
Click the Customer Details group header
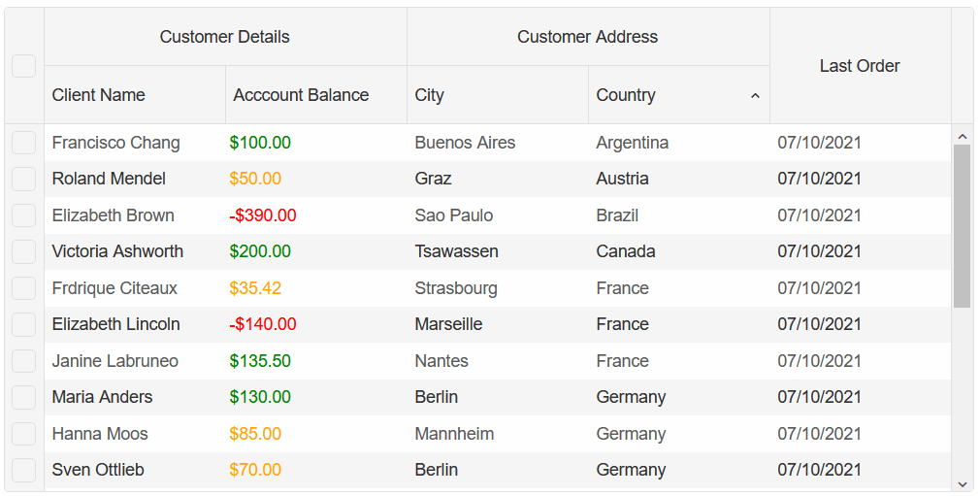coord(225,37)
